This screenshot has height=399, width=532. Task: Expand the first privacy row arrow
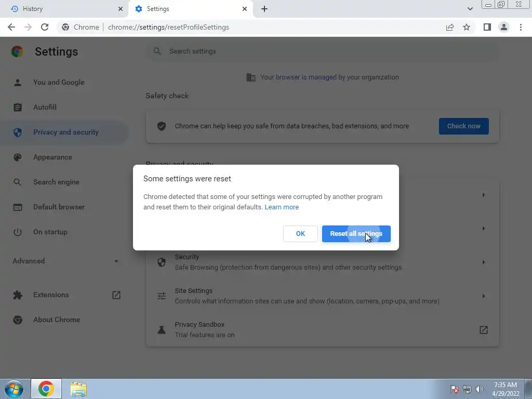pyautogui.click(x=484, y=195)
